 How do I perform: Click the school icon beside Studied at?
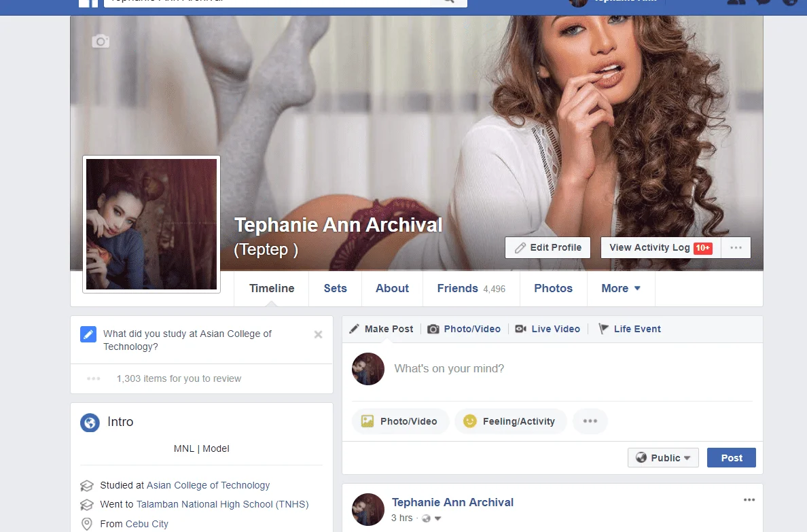tap(87, 486)
